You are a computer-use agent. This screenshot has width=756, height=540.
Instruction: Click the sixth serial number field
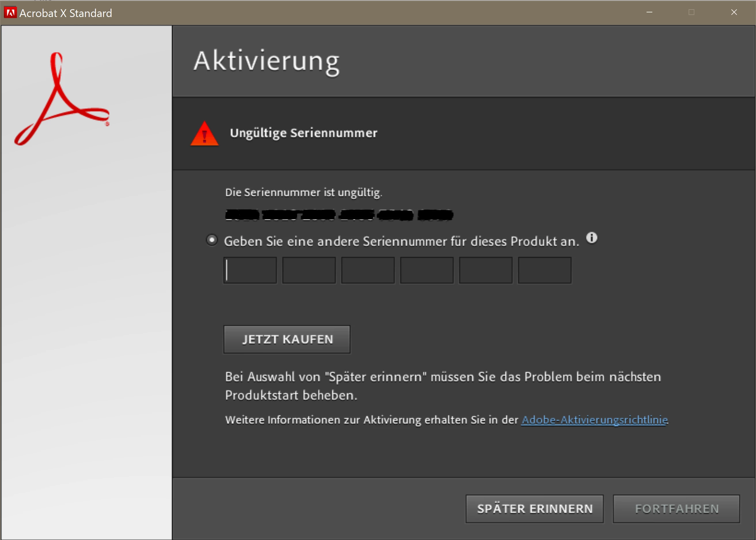tap(545, 270)
